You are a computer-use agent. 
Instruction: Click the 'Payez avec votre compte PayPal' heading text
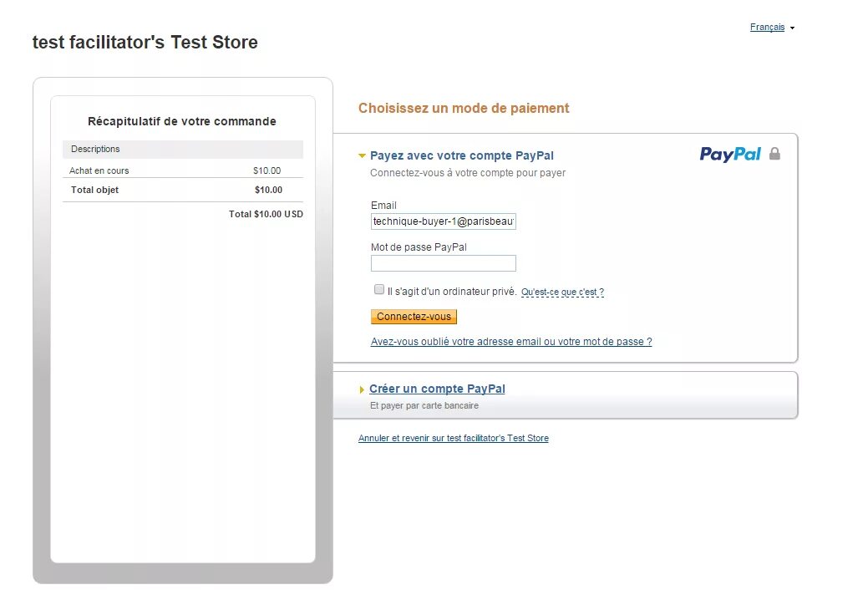coord(461,155)
